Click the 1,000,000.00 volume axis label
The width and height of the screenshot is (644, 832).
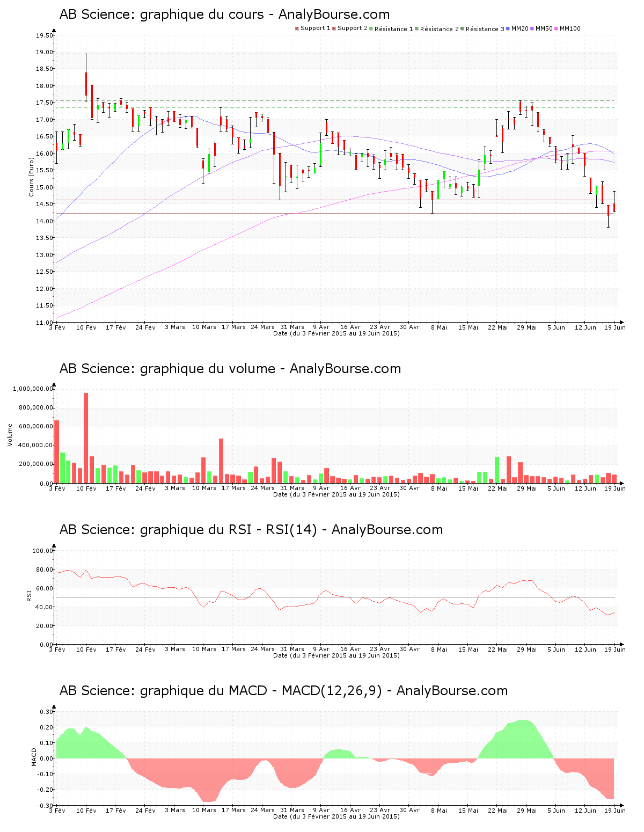(x=33, y=389)
